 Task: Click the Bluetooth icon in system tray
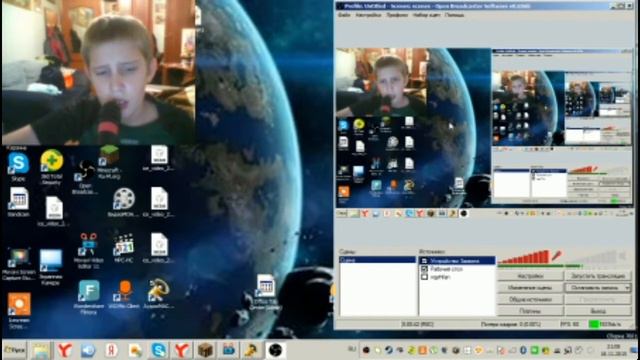click(x=523, y=350)
